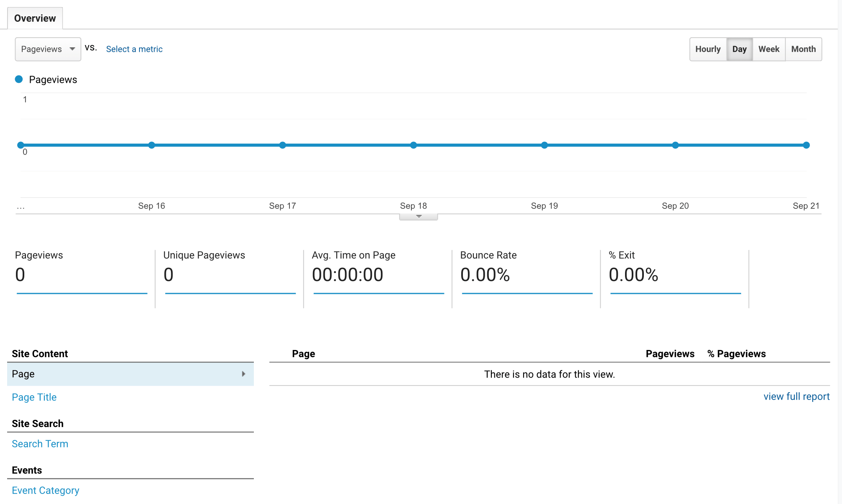Enable Month view for the chart
The height and width of the screenshot is (504, 842).
click(x=803, y=49)
